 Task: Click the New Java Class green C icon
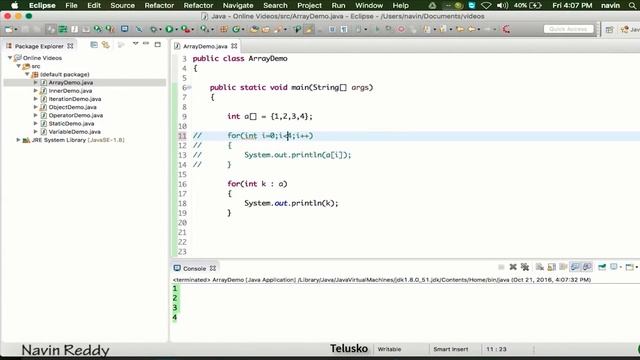pyautogui.click(x=236, y=29)
